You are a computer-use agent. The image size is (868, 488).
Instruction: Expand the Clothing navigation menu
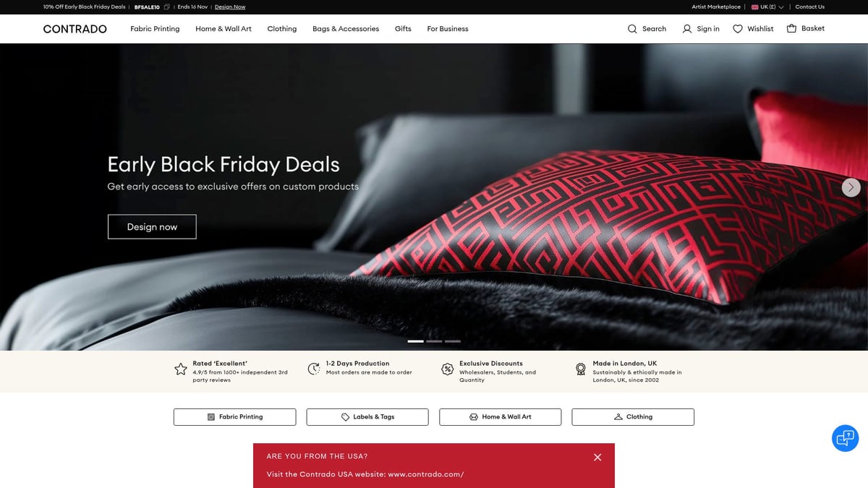[282, 29]
